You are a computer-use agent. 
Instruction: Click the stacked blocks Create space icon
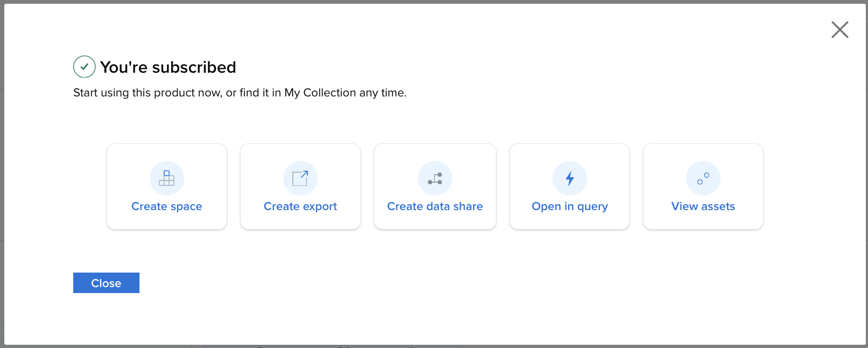(167, 178)
